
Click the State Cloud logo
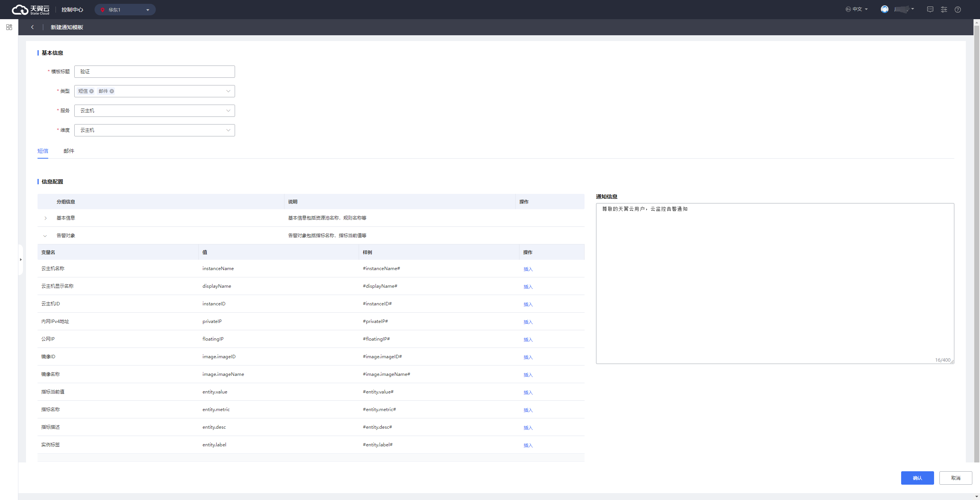30,10
